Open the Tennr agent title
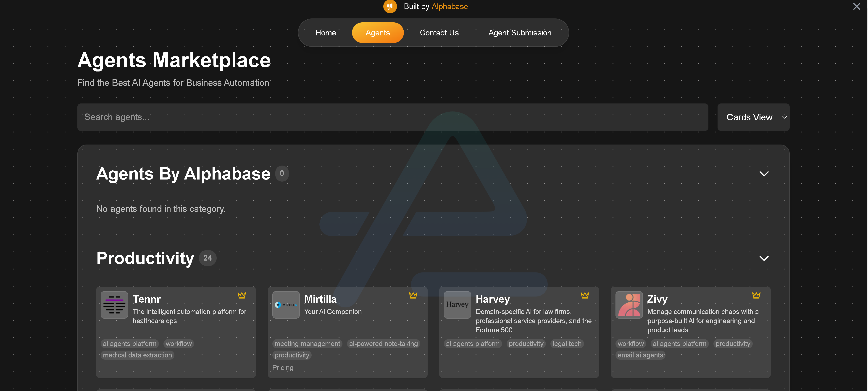 pos(147,299)
